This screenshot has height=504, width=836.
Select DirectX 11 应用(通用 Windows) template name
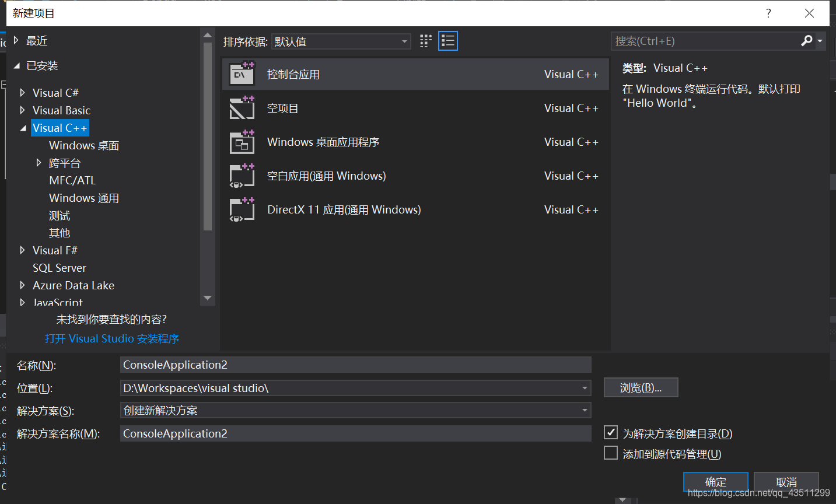pos(344,209)
